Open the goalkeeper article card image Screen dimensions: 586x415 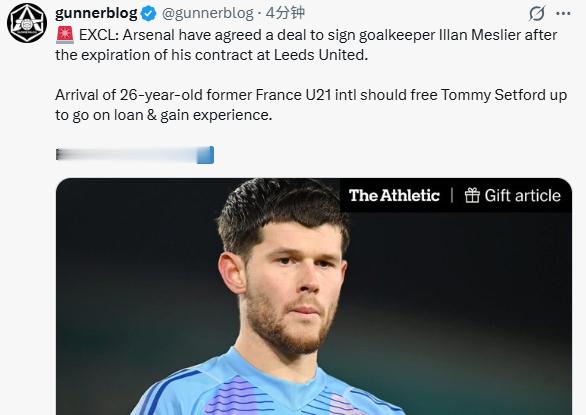(314, 296)
